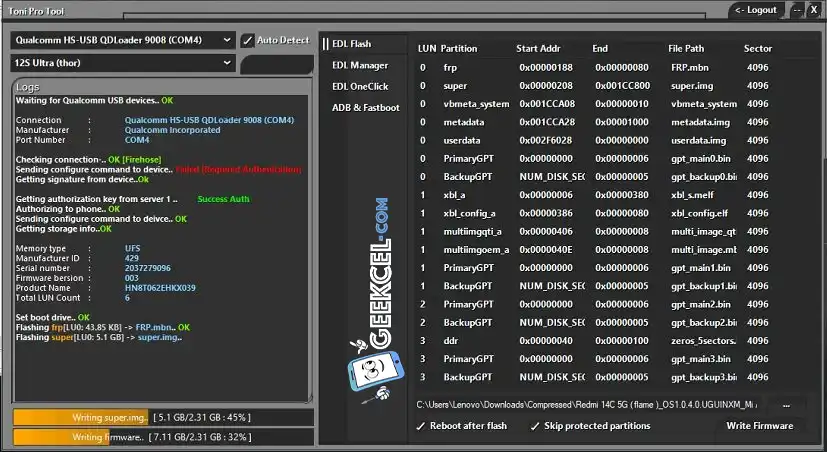Click the gpt_main0.bin file path cell
The height and width of the screenshot is (452, 827).
[x=701, y=159]
